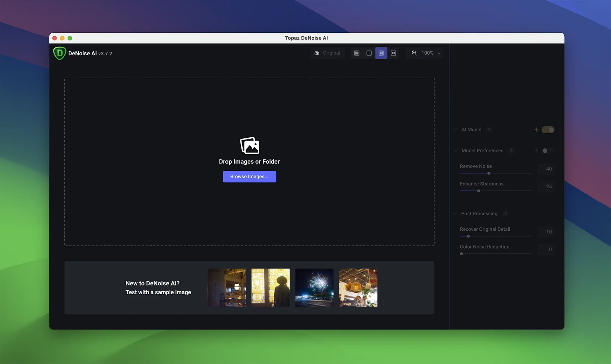Click the 'Model Preferences' section label
611x364 pixels.
(x=482, y=151)
